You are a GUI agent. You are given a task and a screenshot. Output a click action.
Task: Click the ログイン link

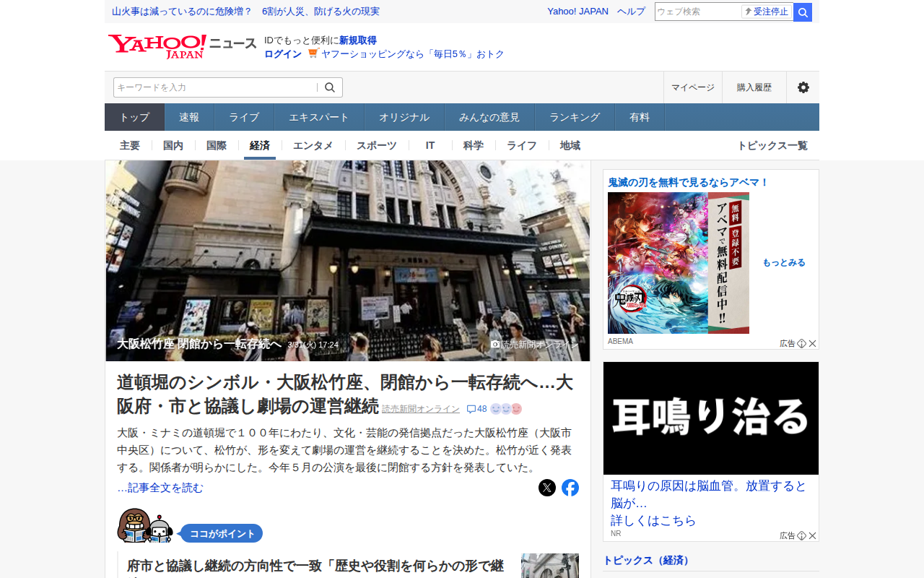pyautogui.click(x=283, y=54)
